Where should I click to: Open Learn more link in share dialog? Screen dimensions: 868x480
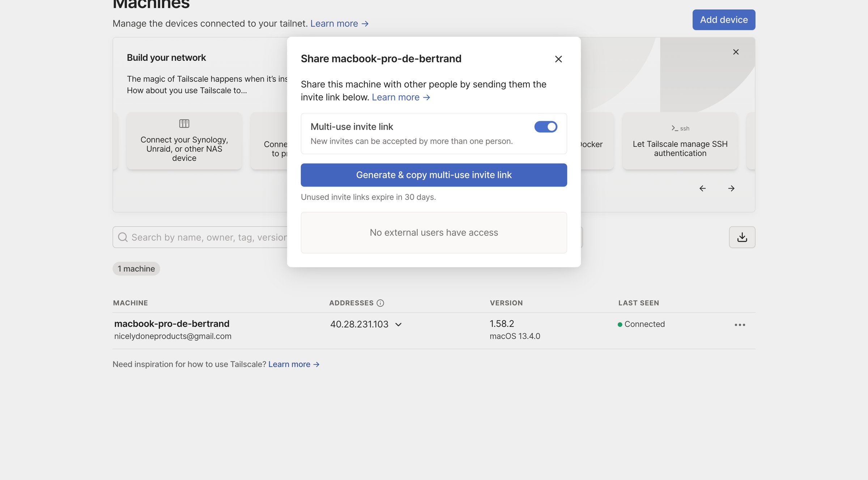pyautogui.click(x=401, y=97)
